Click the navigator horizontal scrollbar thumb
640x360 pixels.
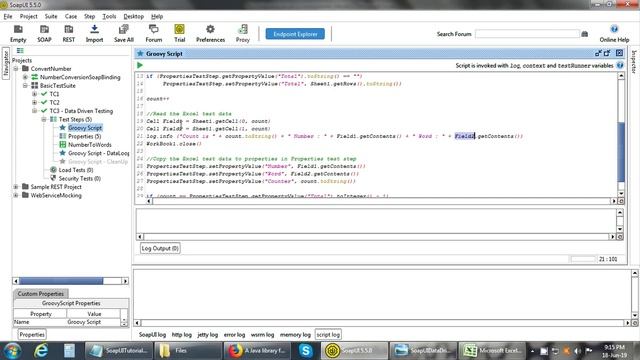tap(61, 281)
